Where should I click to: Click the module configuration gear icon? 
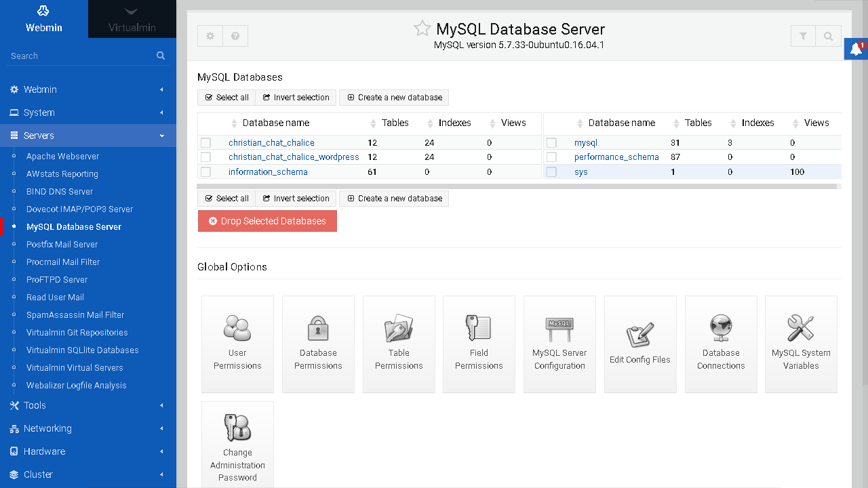[x=210, y=36]
